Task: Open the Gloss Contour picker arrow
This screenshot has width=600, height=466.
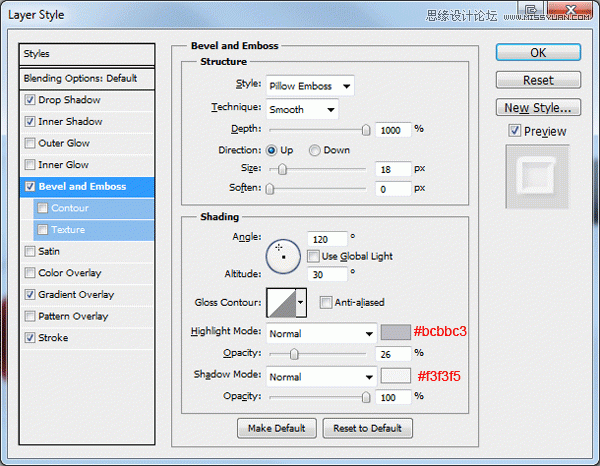Action: (x=301, y=303)
